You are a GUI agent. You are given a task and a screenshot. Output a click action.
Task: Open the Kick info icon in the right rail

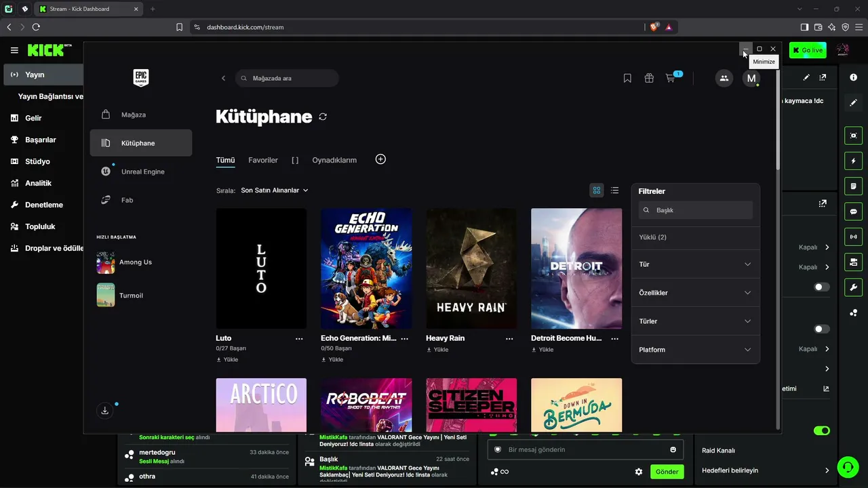[854, 77]
